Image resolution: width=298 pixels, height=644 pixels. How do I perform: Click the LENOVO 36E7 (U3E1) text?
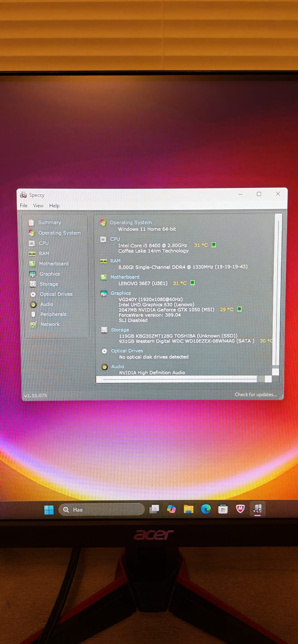[143, 283]
